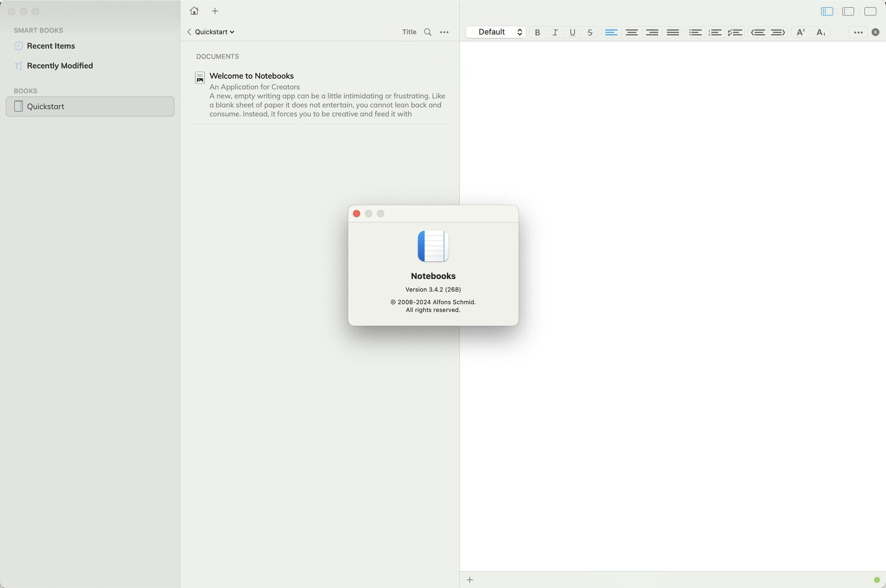Switch sorting via the Title label
Image resolution: width=886 pixels, height=588 pixels.
[x=409, y=32]
